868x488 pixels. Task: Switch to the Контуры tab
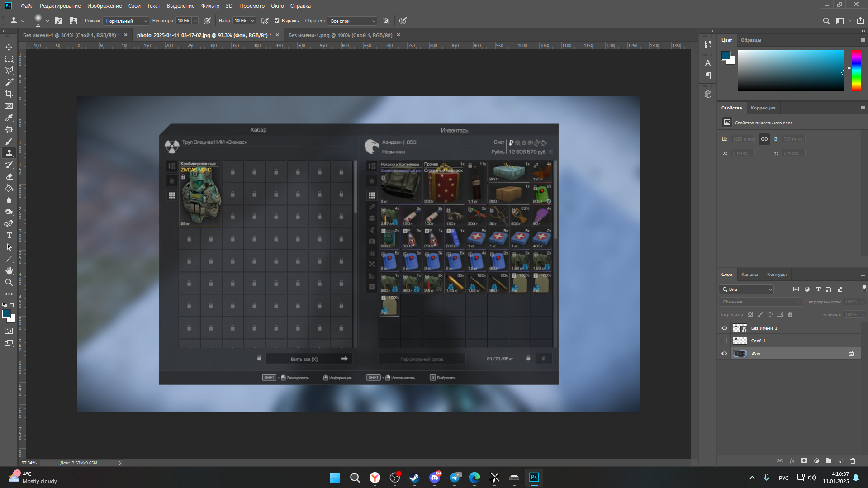[x=777, y=275]
